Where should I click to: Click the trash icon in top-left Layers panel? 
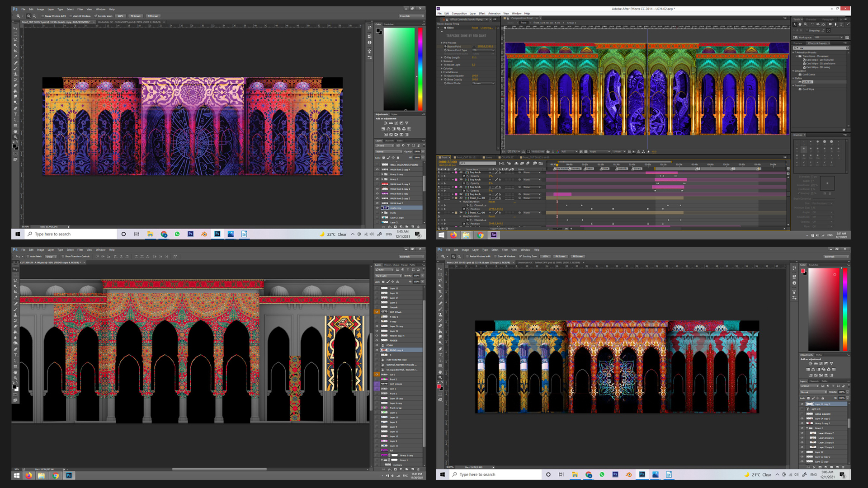(x=418, y=227)
